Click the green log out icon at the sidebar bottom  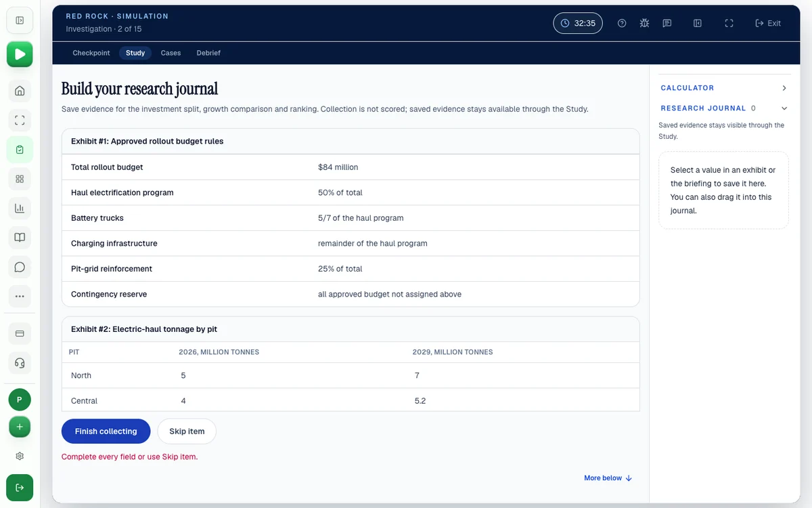coord(20,488)
